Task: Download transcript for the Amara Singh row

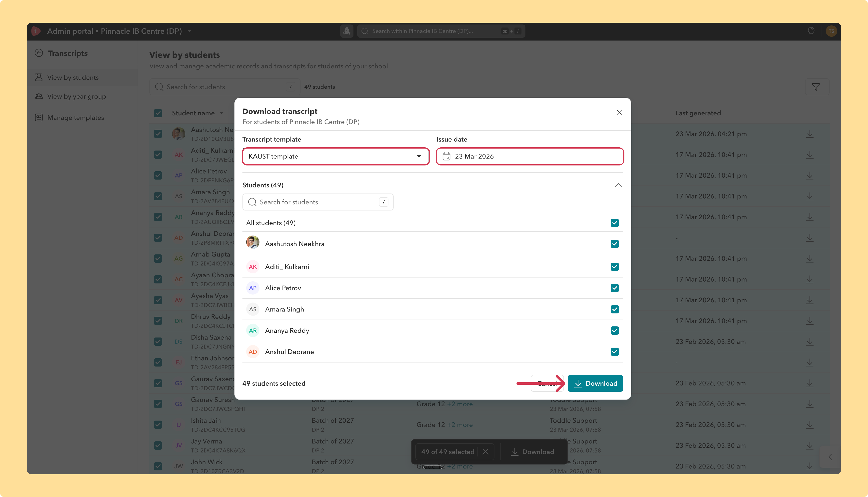Action: (810, 196)
